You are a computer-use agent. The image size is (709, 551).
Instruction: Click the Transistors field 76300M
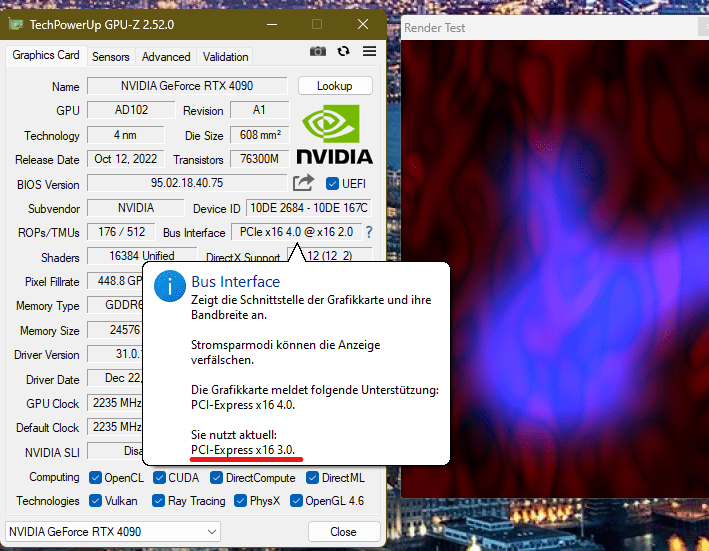(x=260, y=159)
